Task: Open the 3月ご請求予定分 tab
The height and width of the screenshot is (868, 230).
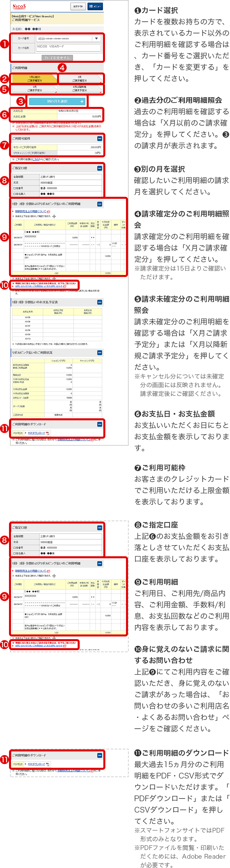Action: tap(35, 89)
